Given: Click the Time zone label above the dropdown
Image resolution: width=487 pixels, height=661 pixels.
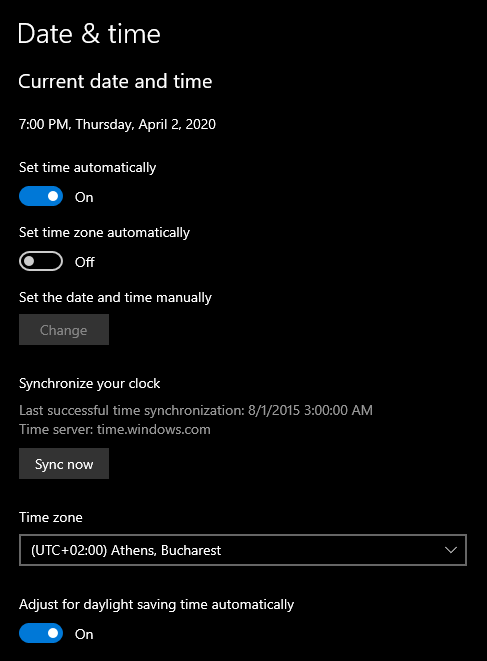Looking at the screenshot, I should tap(51, 518).
